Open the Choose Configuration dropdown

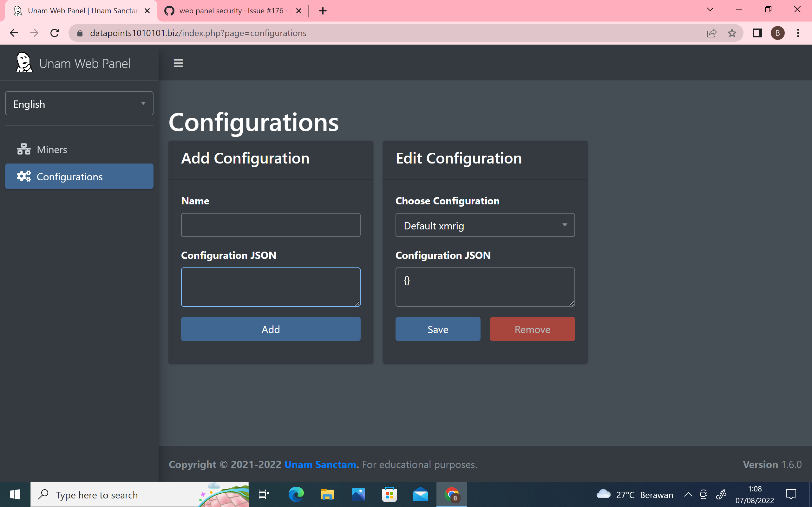point(485,225)
